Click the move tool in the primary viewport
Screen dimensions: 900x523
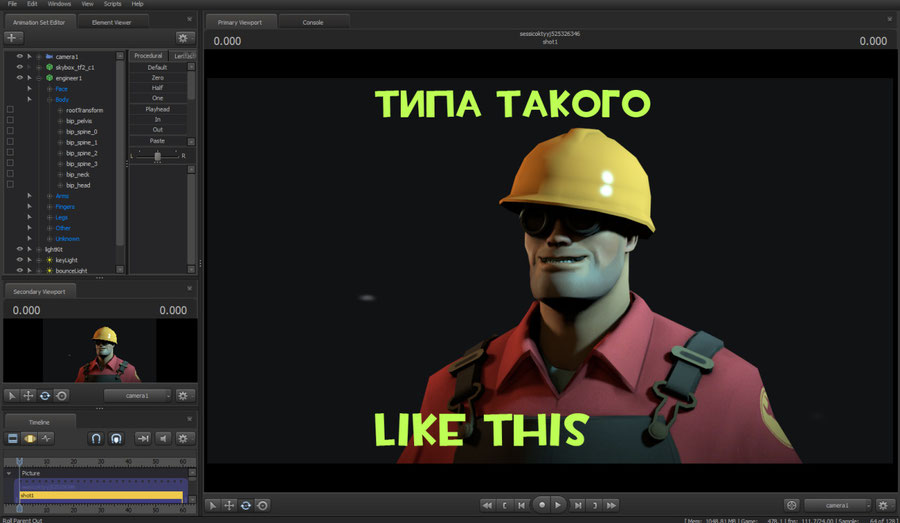(228, 505)
